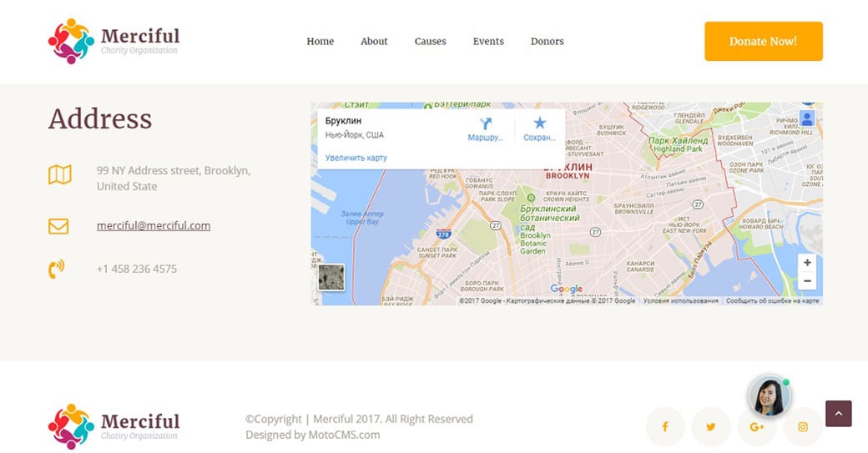Open the Instagram footer icon

pos(803,427)
